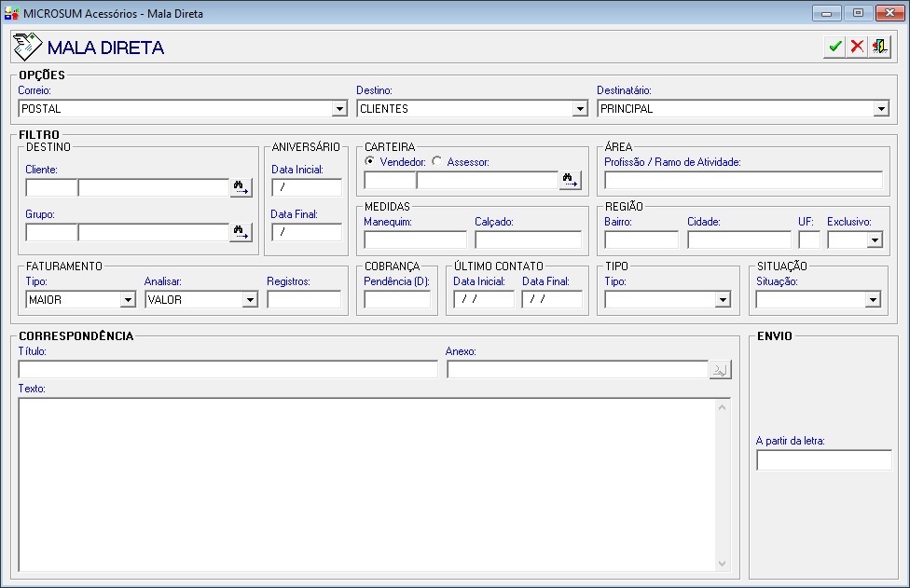910x588 pixels.
Task: Open Grupo search with binoculars icon
Action: [x=241, y=232]
